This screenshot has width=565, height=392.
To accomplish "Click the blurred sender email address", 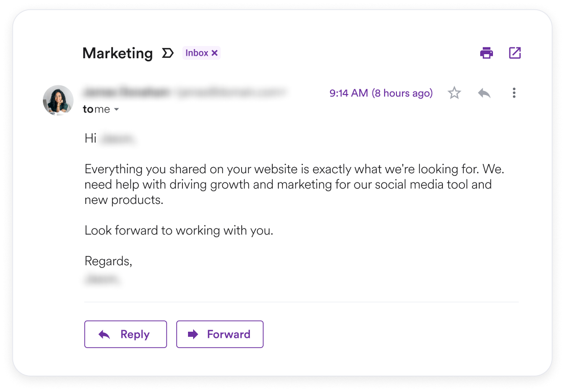I will [x=230, y=93].
